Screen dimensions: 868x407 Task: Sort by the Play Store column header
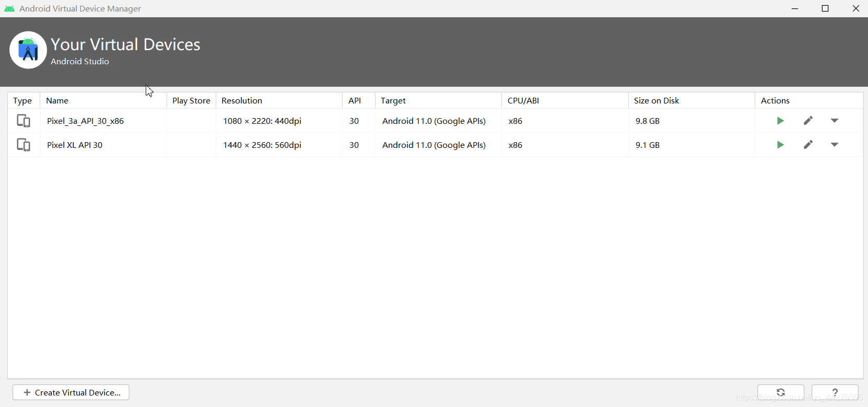(x=191, y=100)
